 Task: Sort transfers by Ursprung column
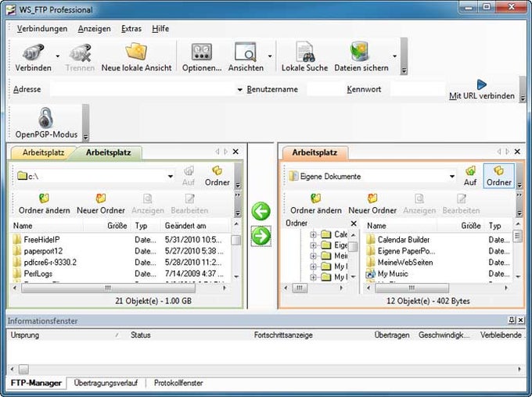66,335
